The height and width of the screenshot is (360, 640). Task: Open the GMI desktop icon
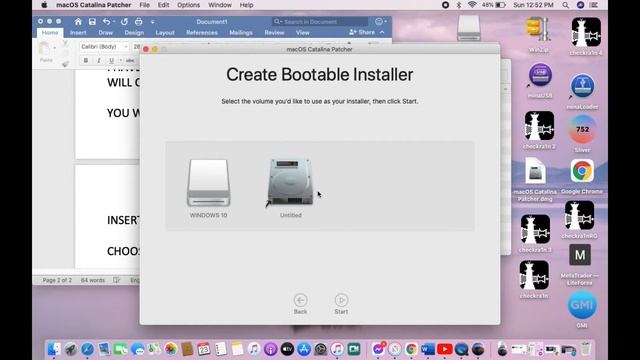(582, 309)
